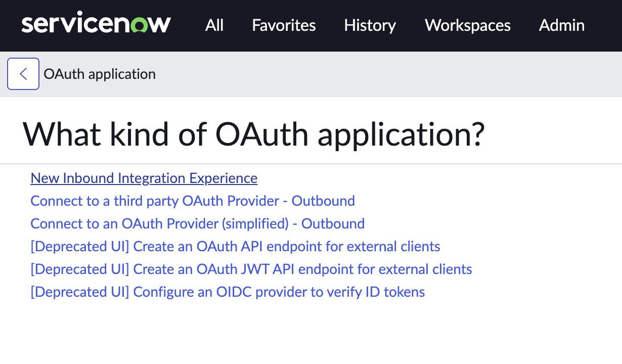Open the Favorites menu
622x364 pixels.
point(284,25)
